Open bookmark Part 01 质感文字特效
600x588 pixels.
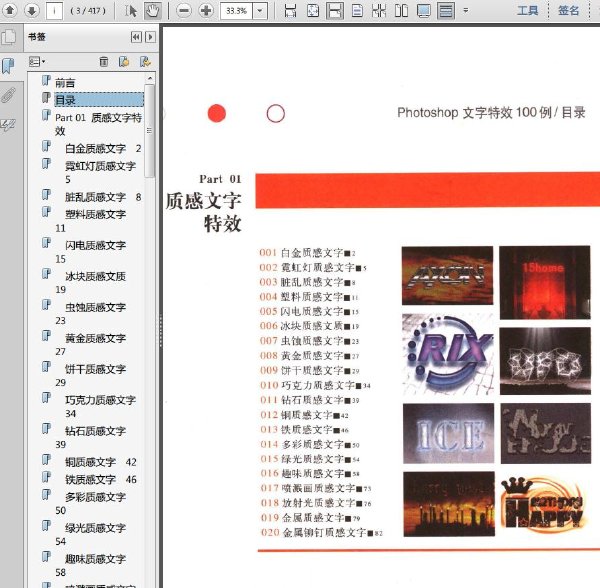[x=98, y=124]
